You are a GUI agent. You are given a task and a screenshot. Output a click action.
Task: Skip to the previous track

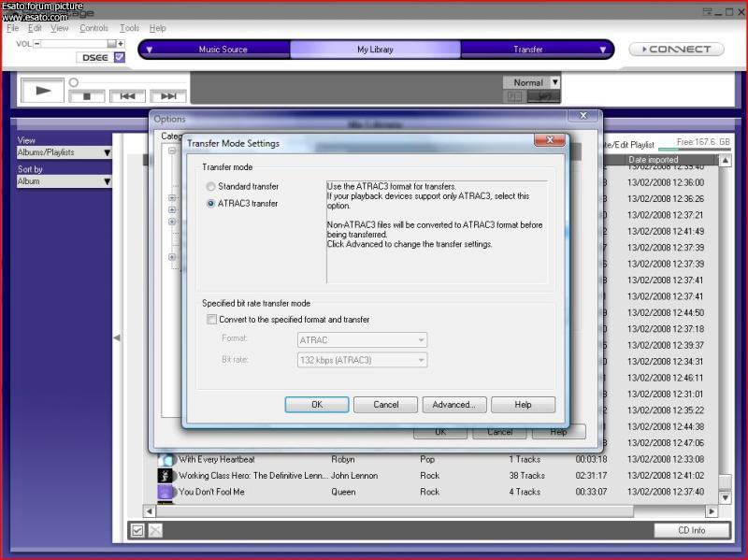coord(127,96)
